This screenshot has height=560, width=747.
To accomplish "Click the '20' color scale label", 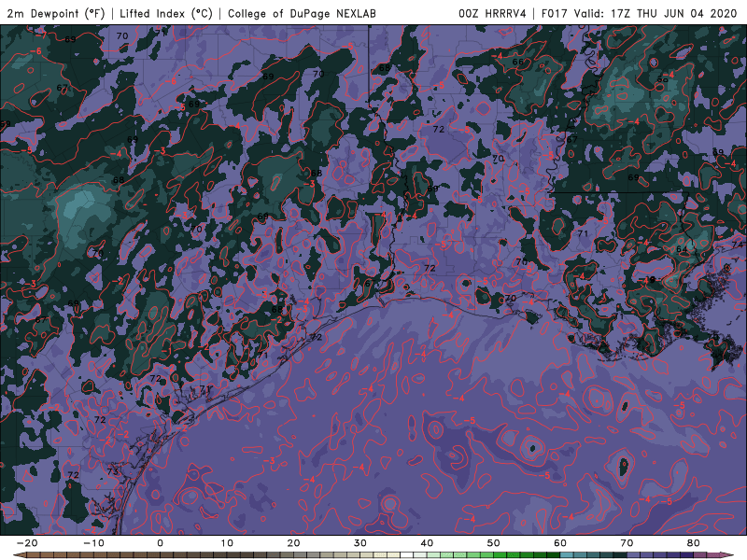I will point(293,543).
